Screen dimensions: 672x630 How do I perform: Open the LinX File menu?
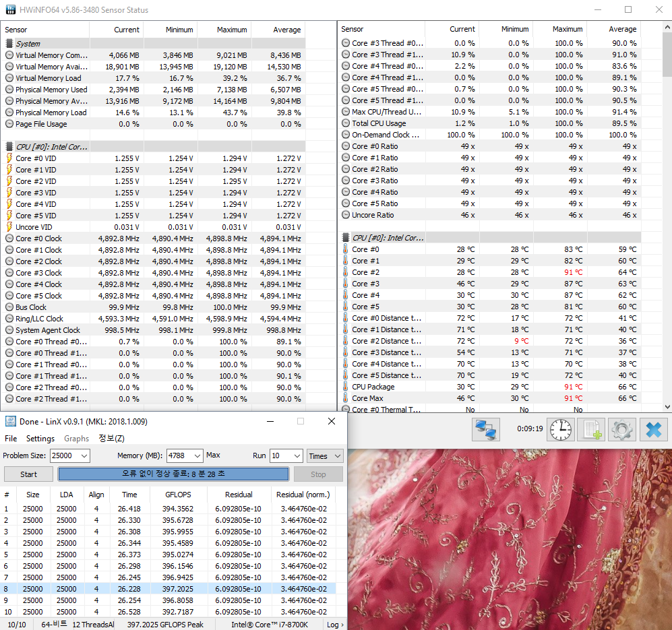(x=11, y=439)
